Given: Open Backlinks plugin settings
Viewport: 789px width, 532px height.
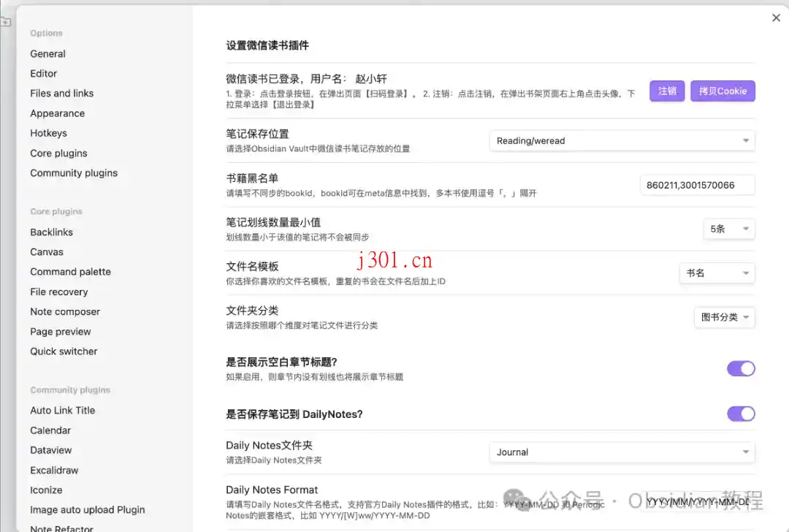Looking at the screenshot, I should pyautogui.click(x=51, y=232).
